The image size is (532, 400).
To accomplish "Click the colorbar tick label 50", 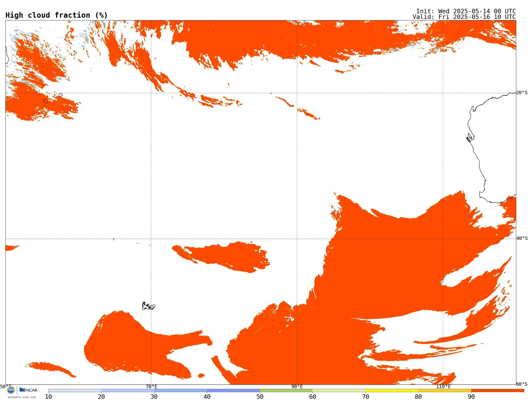I will pyautogui.click(x=260, y=397).
